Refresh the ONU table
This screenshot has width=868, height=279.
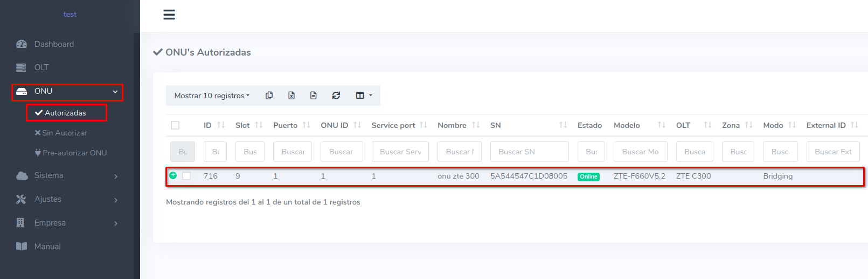(x=336, y=96)
